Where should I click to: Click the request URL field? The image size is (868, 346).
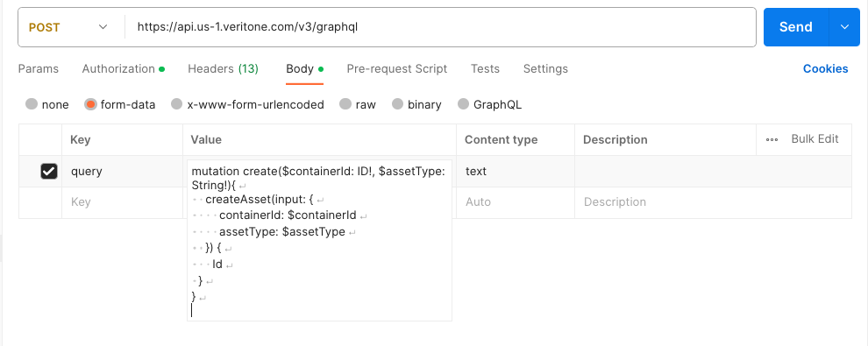tap(440, 27)
